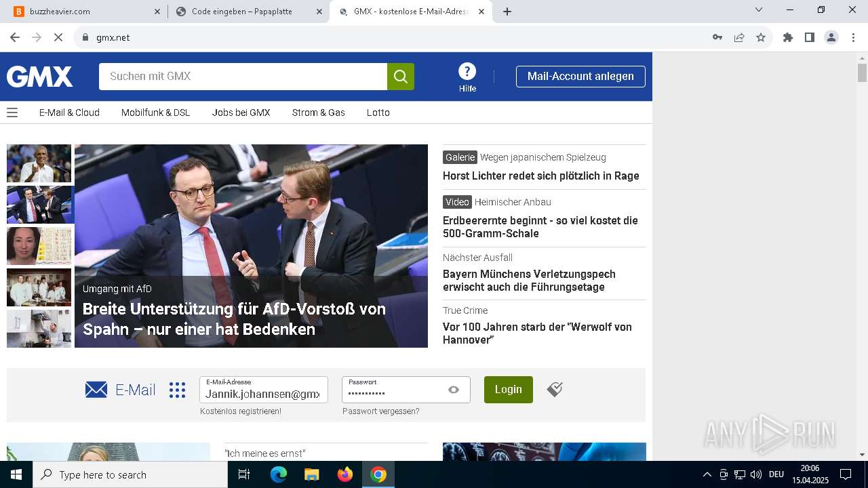
Task: Click the Kostenlos registrieren! link
Action: [241, 411]
